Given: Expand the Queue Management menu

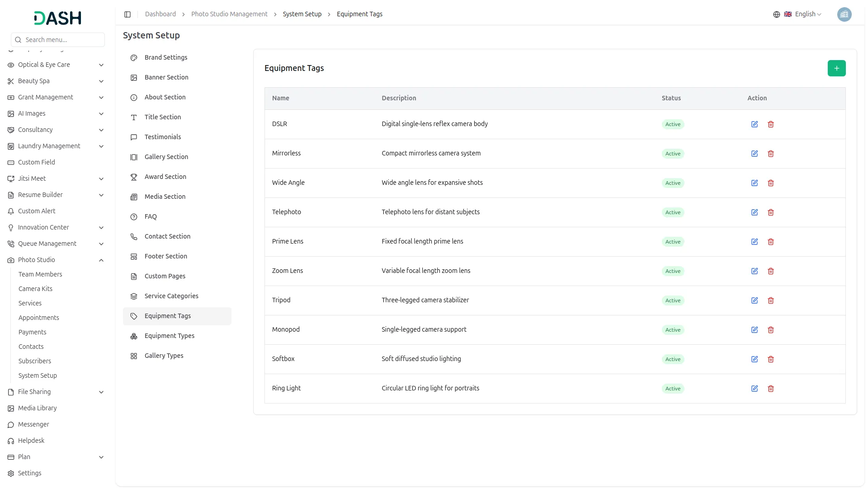Looking at the screenshot, I should coord(56,244).
